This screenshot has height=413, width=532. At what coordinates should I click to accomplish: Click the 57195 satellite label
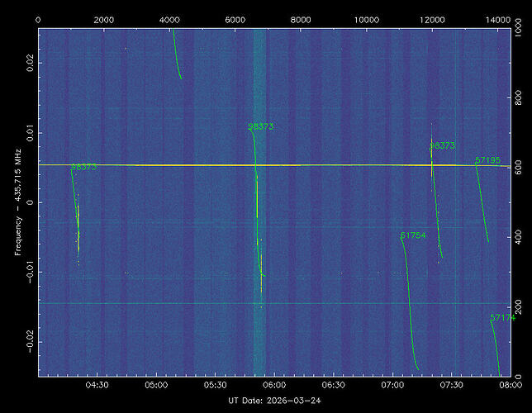pyautogui.click(x=488, y=159)
